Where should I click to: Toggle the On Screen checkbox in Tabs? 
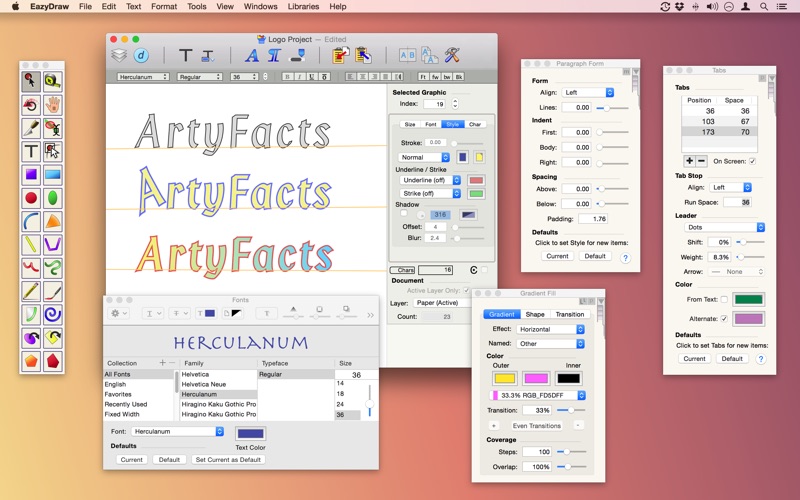753,160
